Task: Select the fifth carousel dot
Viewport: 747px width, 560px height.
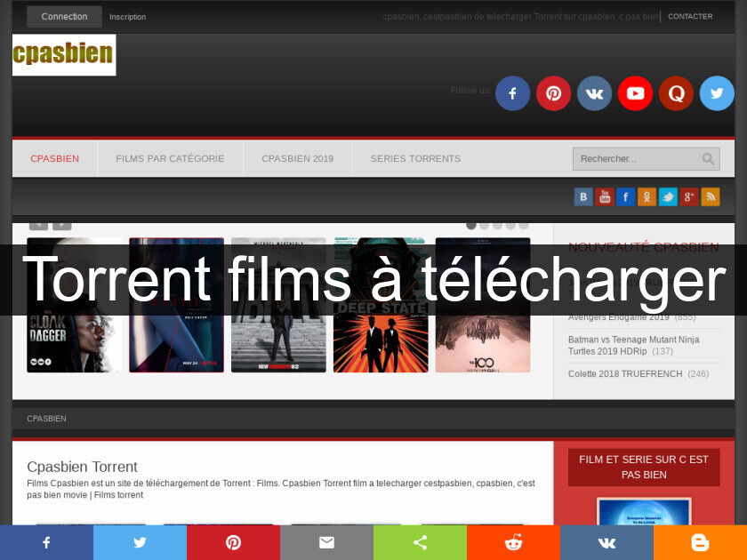Action: click(524, 225)
